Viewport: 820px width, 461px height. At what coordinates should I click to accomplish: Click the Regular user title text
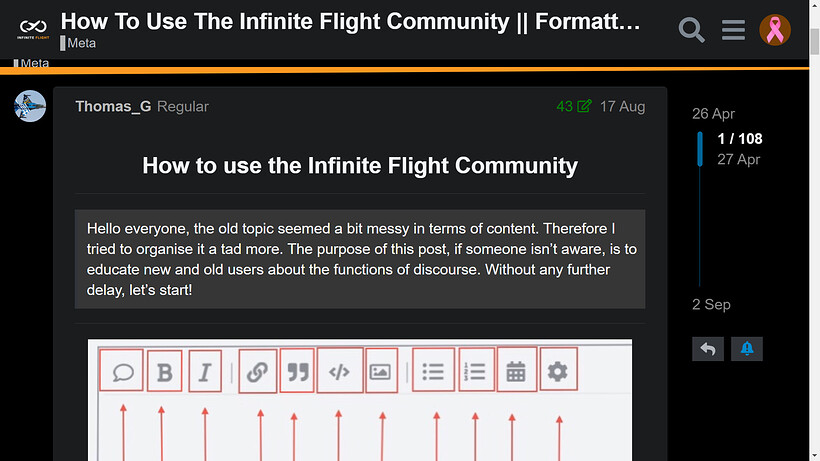tap(183, 107)
